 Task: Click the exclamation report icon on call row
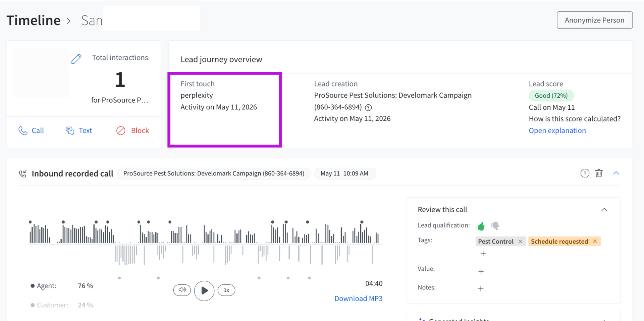click(585, 173)
